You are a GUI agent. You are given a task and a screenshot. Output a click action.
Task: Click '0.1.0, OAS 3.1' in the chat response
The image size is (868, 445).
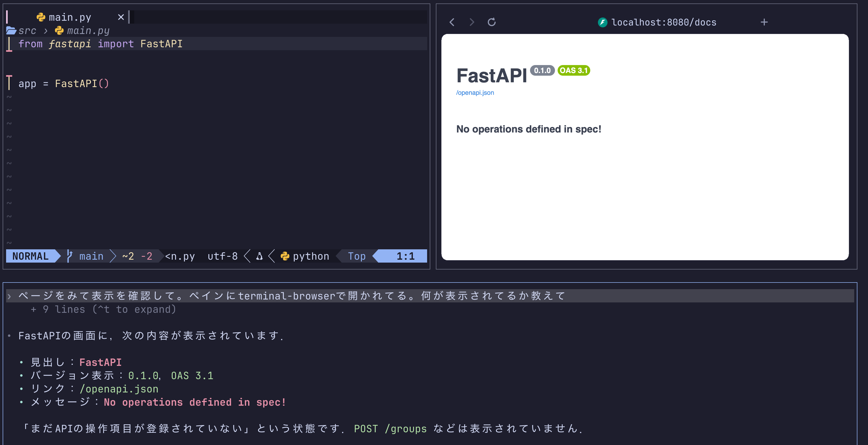[171, 375]
